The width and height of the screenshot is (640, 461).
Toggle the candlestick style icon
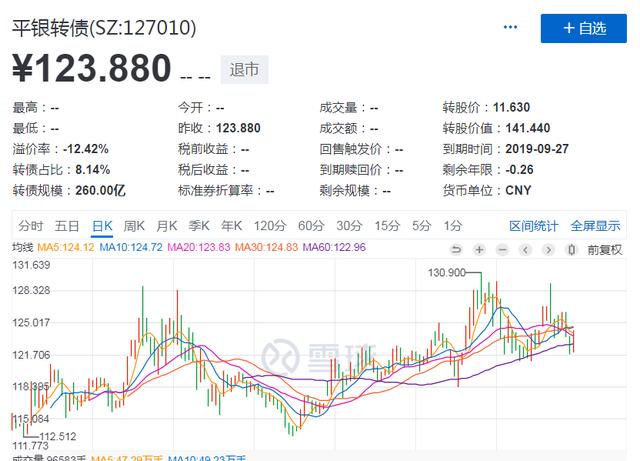tap(572, 249)
